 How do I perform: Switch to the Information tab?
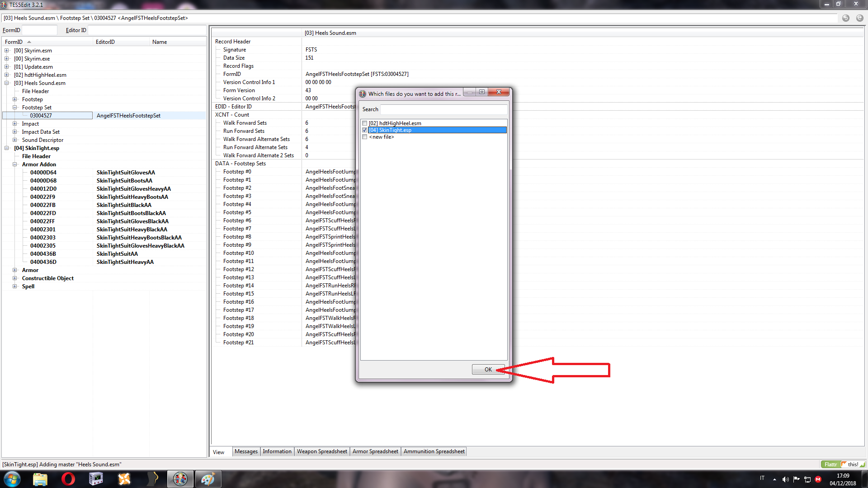[277, 451]
